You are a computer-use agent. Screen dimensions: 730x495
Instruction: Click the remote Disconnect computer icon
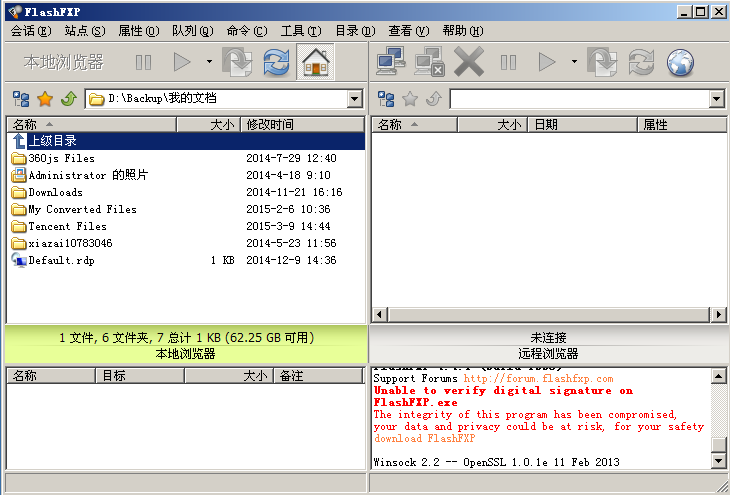click(x=429, y=61)
